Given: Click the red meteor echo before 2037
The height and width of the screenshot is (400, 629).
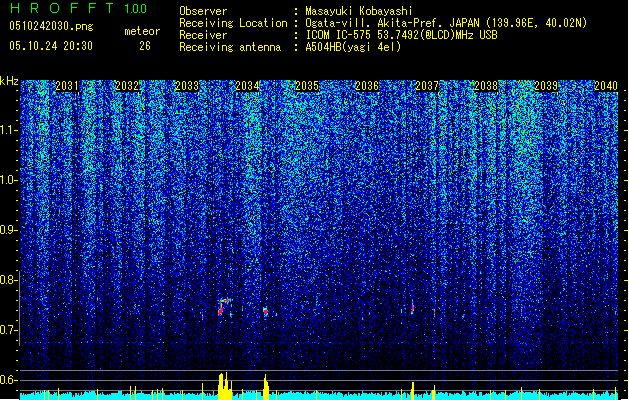Looking at the screenshot, I should coord(412,307).
